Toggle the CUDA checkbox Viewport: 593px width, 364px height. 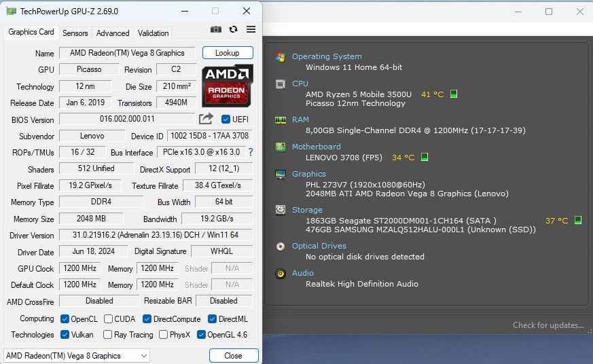tap(108, 319)
